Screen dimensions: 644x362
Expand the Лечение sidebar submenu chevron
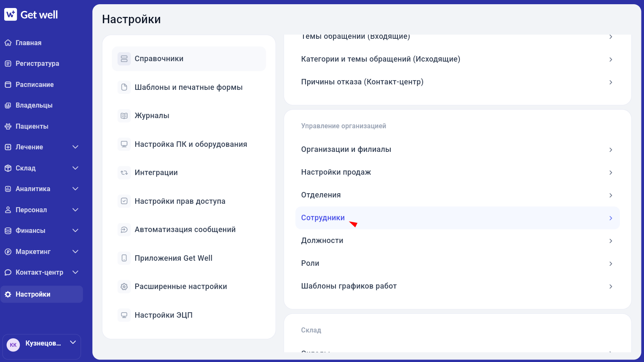75,147
